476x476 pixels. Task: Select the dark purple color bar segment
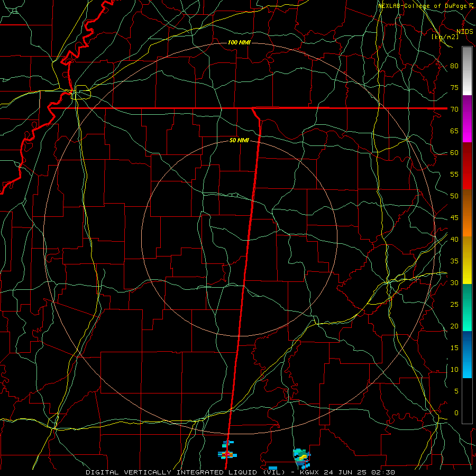pyautogui.click(x=467, y=108)
